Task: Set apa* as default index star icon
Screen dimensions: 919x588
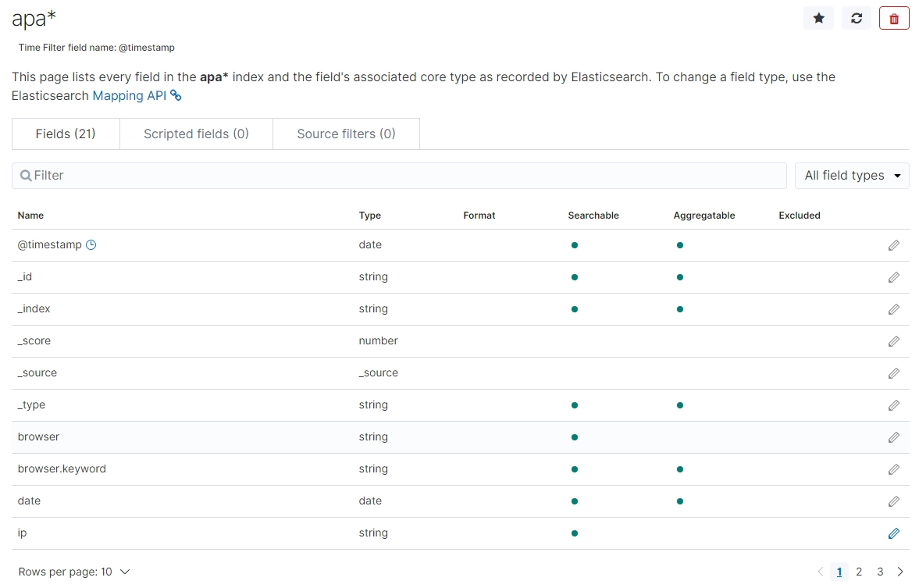Action: click(818, 18)
